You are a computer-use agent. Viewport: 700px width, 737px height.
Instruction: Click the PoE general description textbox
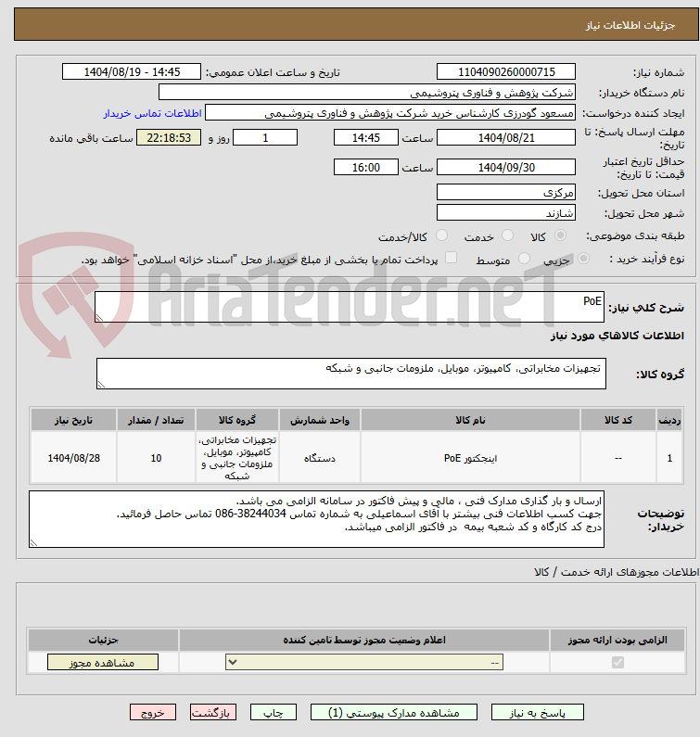tap(350, 307)
